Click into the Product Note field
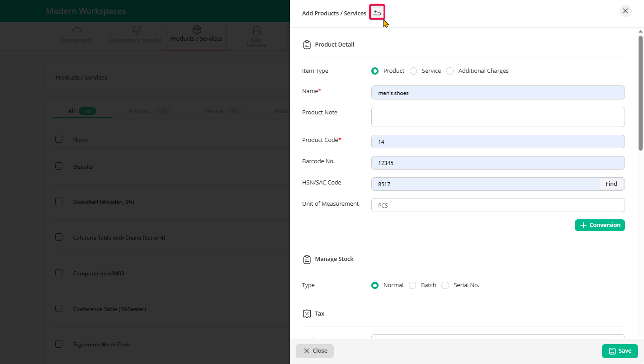This screenshot has height=364, width=644. click(497, 117)
